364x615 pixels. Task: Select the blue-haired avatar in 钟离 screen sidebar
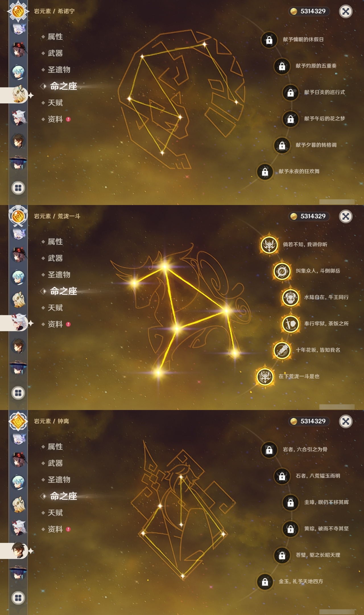pyautogui.click(x=19, y=482)
